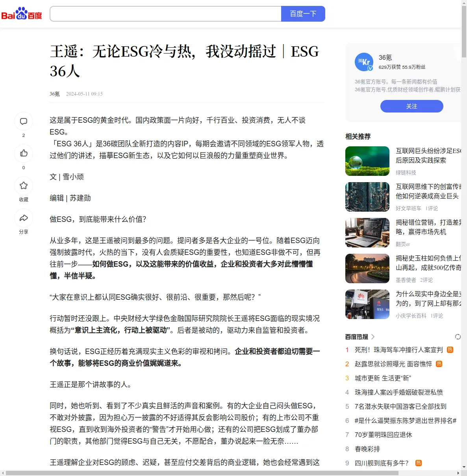Click the horizontal scrollbar right arrow

click(458, 473)
